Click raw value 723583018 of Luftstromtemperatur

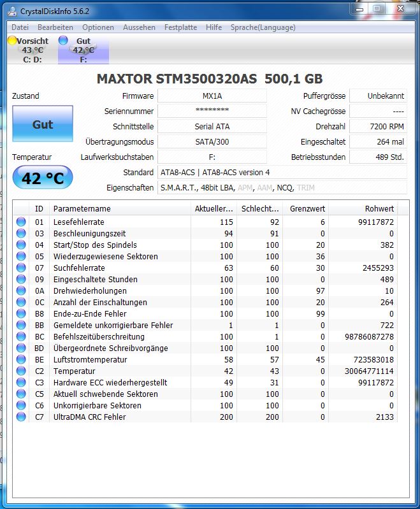tap(373, 360)
